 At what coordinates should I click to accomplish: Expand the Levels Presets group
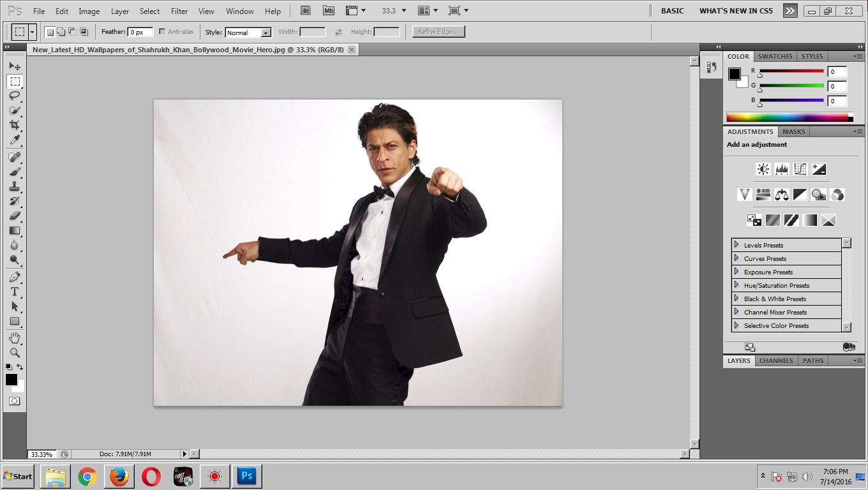(764, 244)
